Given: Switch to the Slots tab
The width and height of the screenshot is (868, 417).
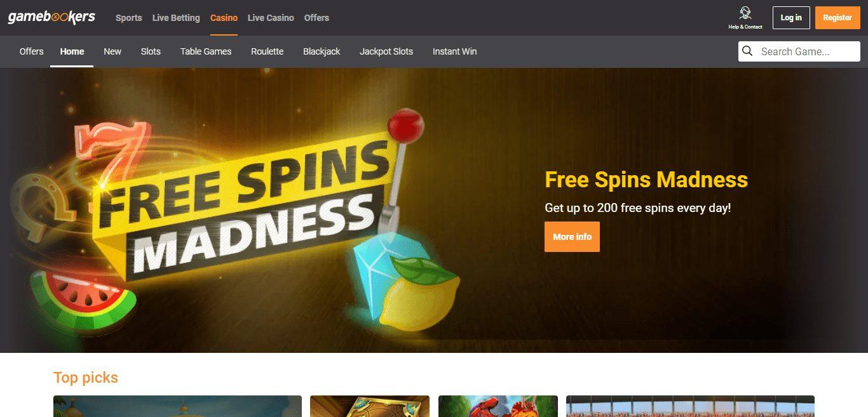Looking at the screenshot, I should tap(151, 51).
